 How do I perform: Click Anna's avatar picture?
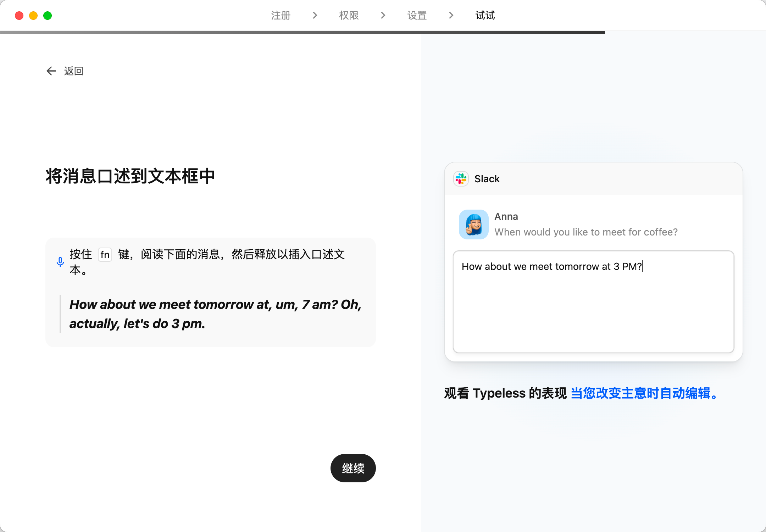(474, 225)
